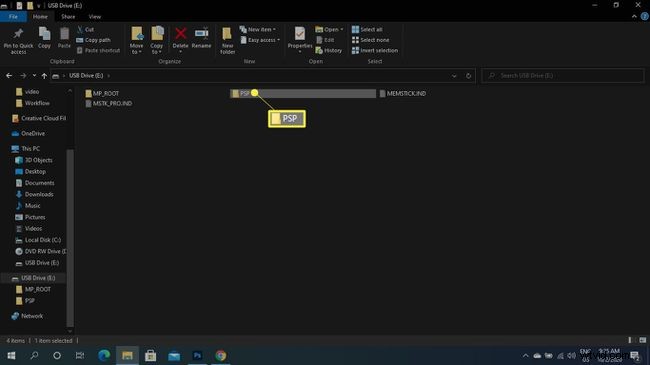Select the MP_ROOT folder in file list
650x365 pixels.
pos(102,93)
